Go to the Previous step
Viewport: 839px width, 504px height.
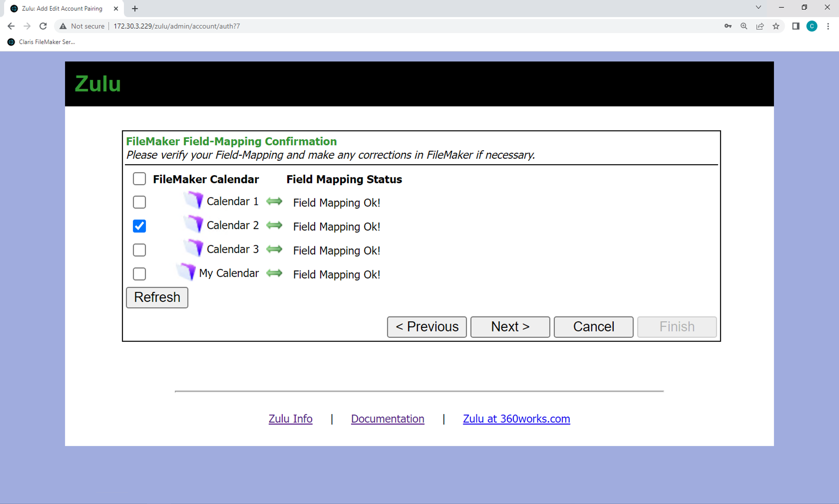427,327
